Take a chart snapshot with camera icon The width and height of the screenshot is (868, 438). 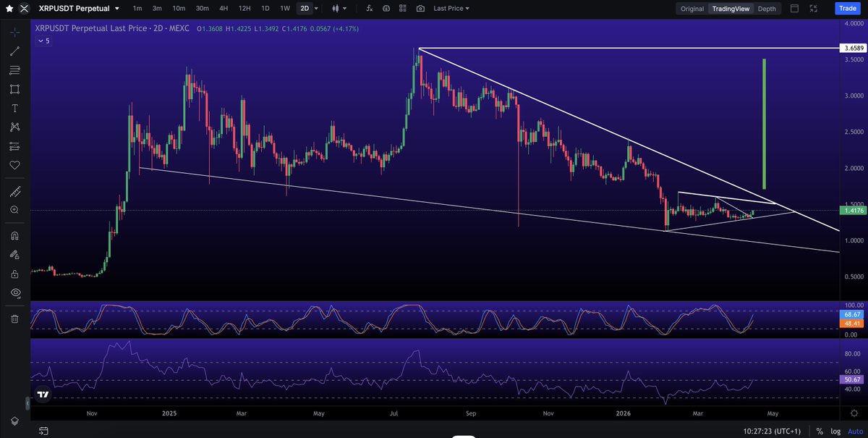(421, 9)
